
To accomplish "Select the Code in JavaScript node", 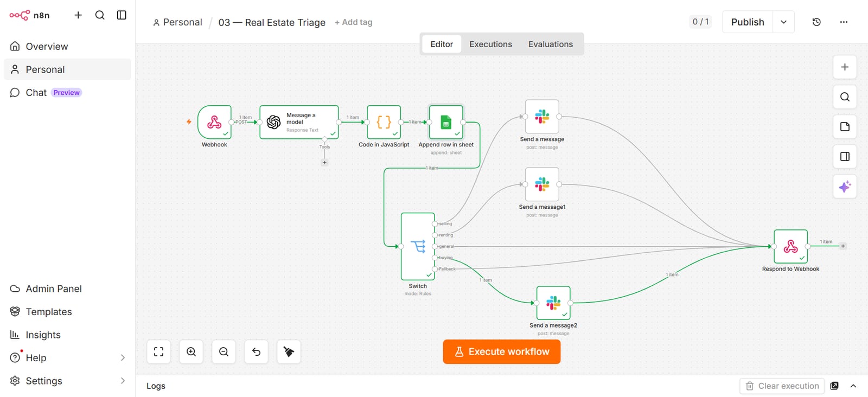I will tap(384, 122).
